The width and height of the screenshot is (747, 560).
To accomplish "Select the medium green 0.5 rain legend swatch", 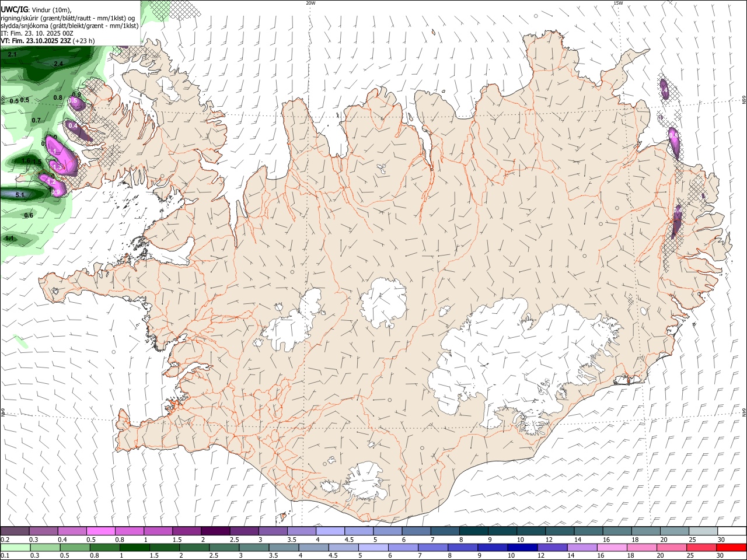I will pos(75,548).
